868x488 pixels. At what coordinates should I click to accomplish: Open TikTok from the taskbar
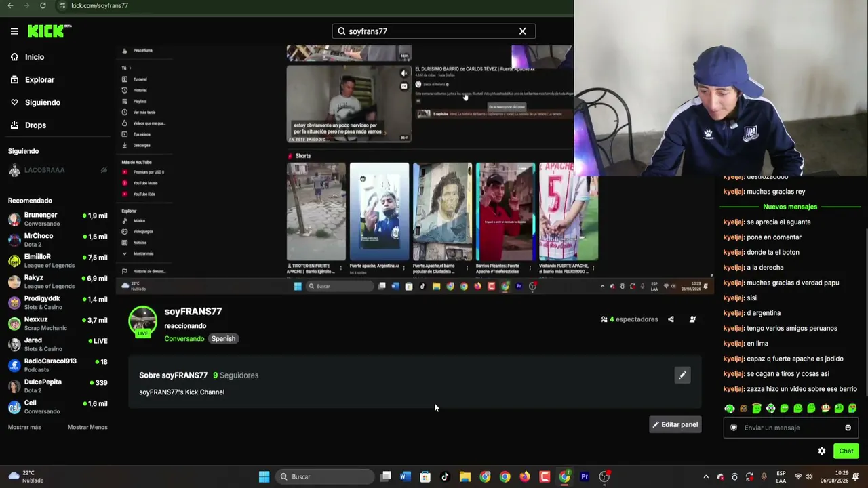(x=445, y=476)
